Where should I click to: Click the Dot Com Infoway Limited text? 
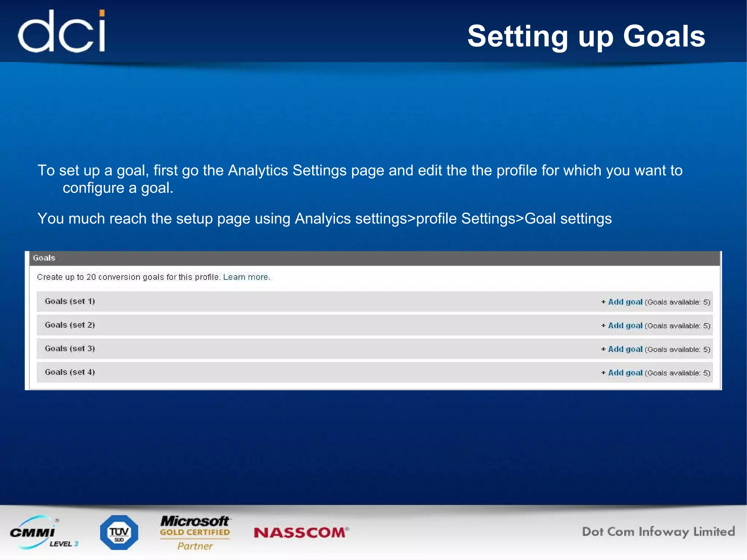coord(658,532)
